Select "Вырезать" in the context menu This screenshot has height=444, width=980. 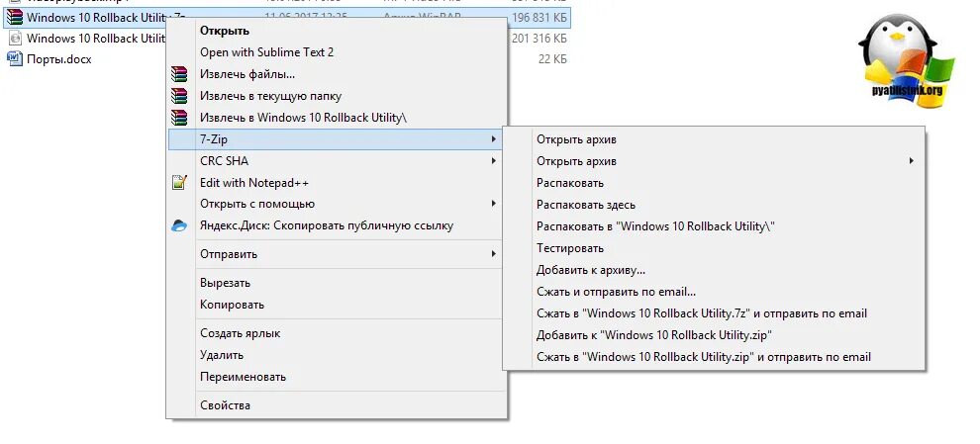point(337,283)
